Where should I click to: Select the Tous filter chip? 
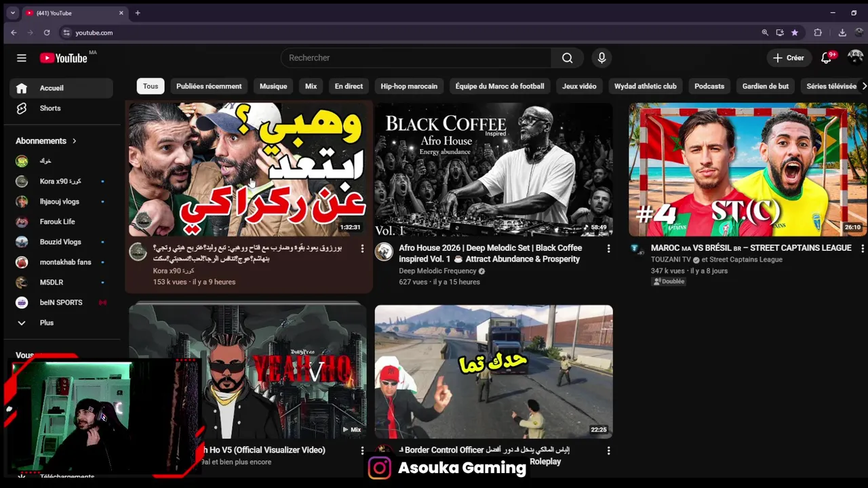coord(151,86)
